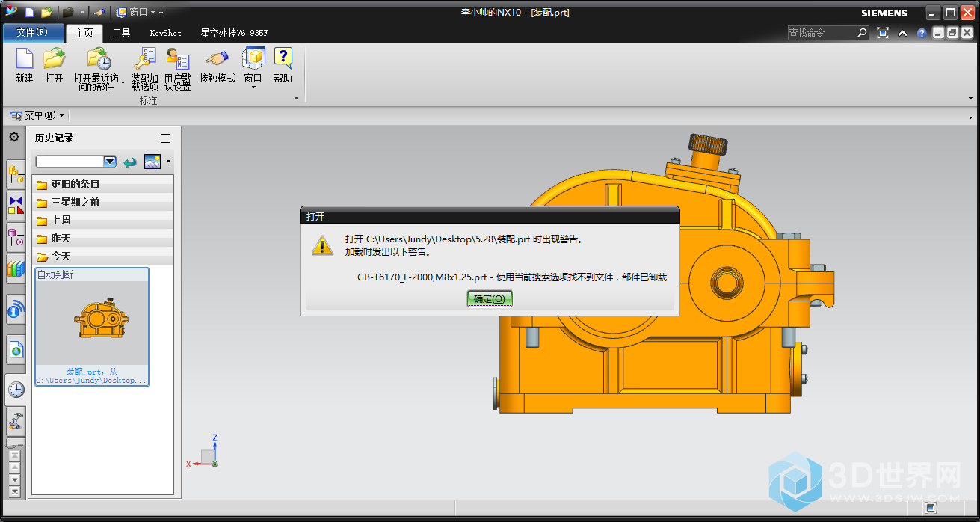Click status bar icon at bottom right
This screenshot has height=522, width=980.
931,509
